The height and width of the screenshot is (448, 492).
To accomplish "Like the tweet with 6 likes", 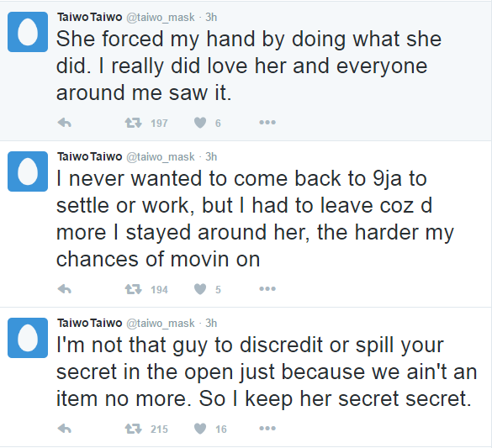I will click(x=200, y=123).
